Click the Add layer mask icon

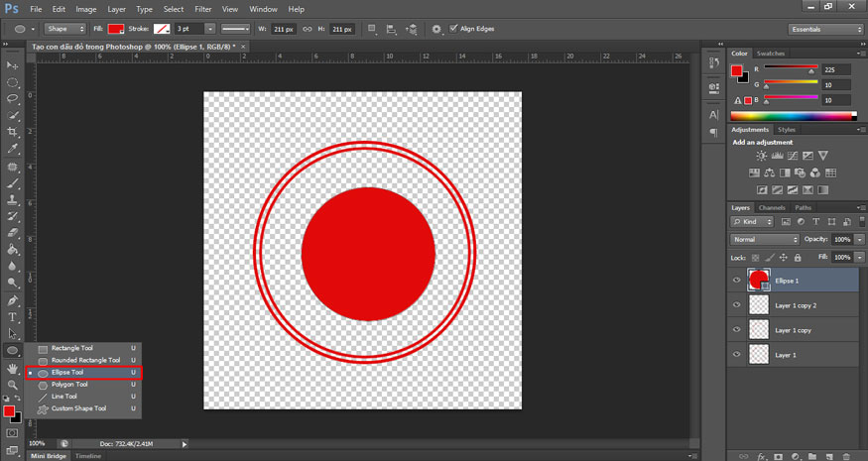point(779,457)
